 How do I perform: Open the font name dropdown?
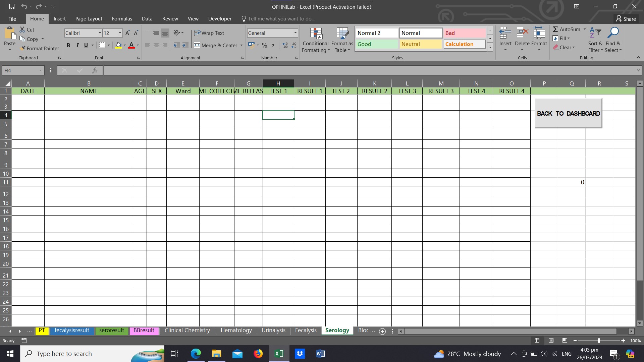[x=100, y=33]
